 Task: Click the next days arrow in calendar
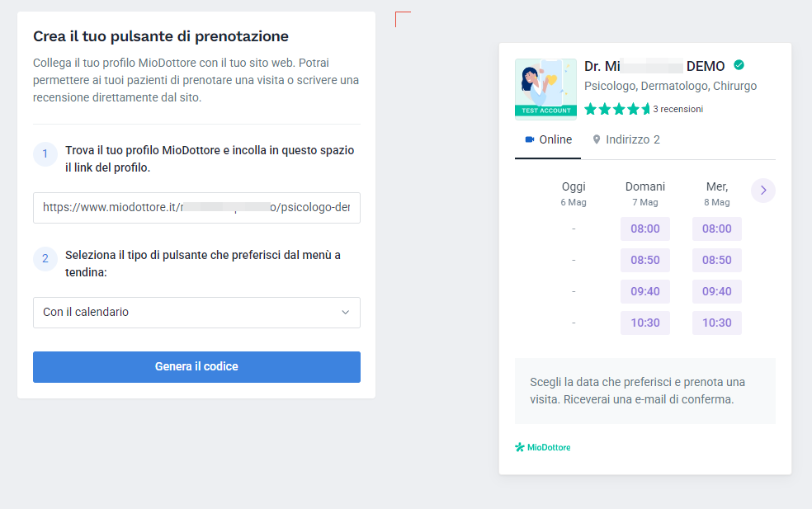pyautogui.click(x=762, y=191)
